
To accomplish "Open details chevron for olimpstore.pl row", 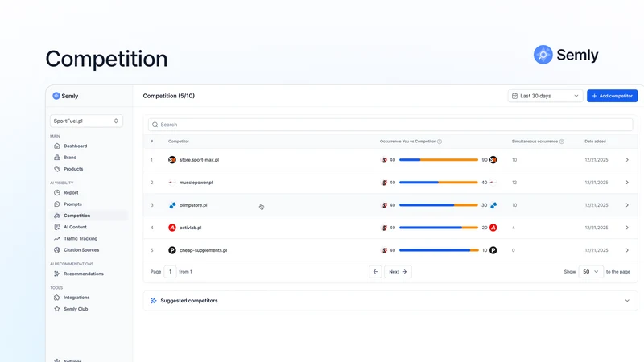I will [627, 205].
